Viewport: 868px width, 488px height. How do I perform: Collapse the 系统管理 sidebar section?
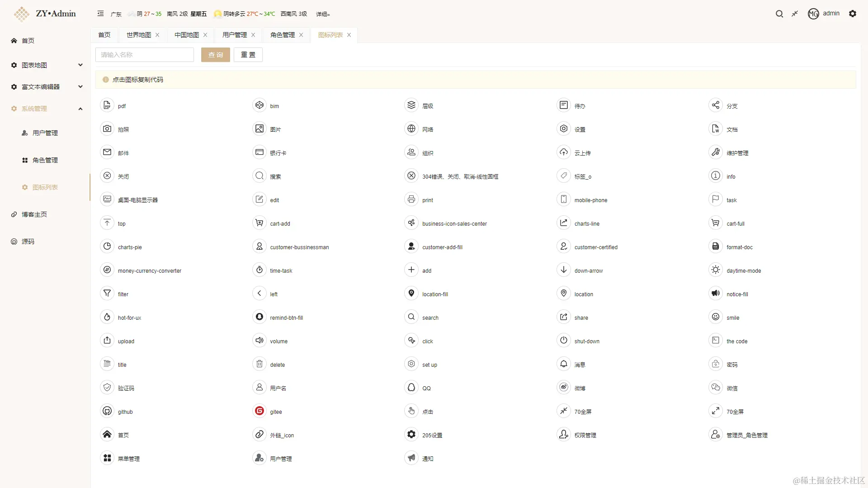[45, 109]
